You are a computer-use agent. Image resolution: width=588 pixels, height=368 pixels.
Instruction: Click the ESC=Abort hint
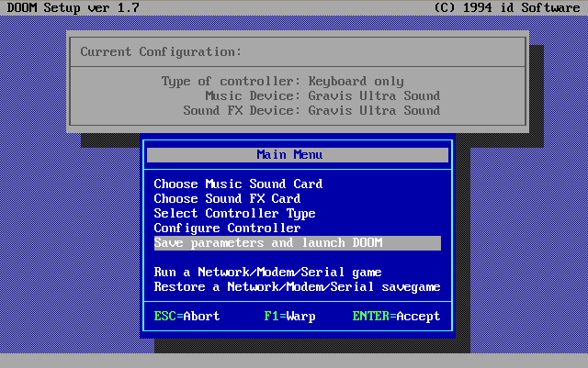pyautogui.click(x=187, y=317)
